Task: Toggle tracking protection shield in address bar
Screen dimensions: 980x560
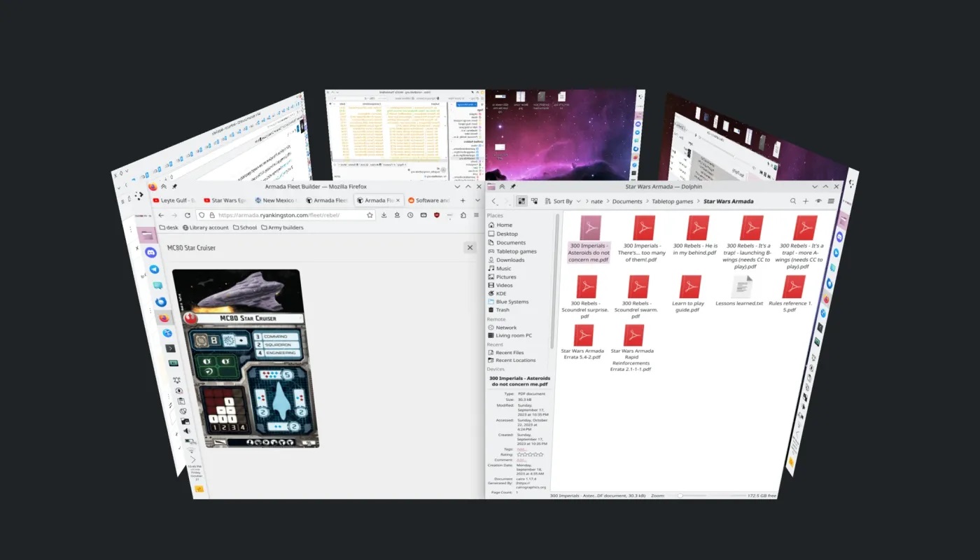Action: [x=202, y=215]
